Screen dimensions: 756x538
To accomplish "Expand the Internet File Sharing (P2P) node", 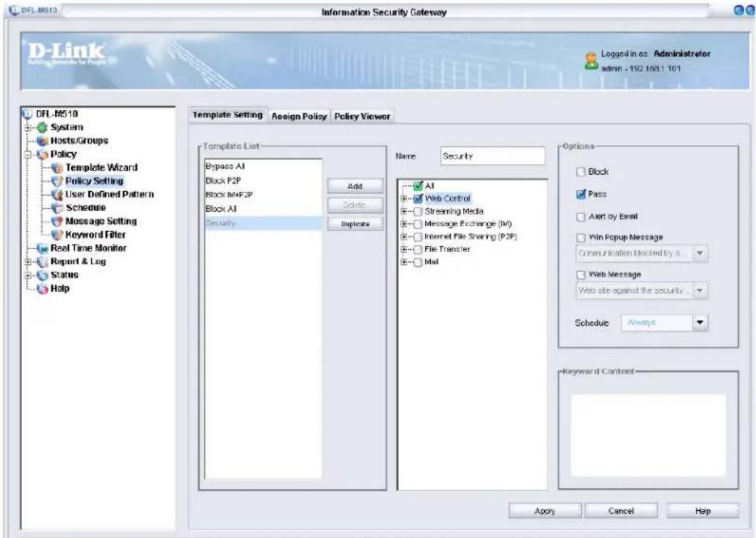I will pyautogui.click(x=404, y=237).
